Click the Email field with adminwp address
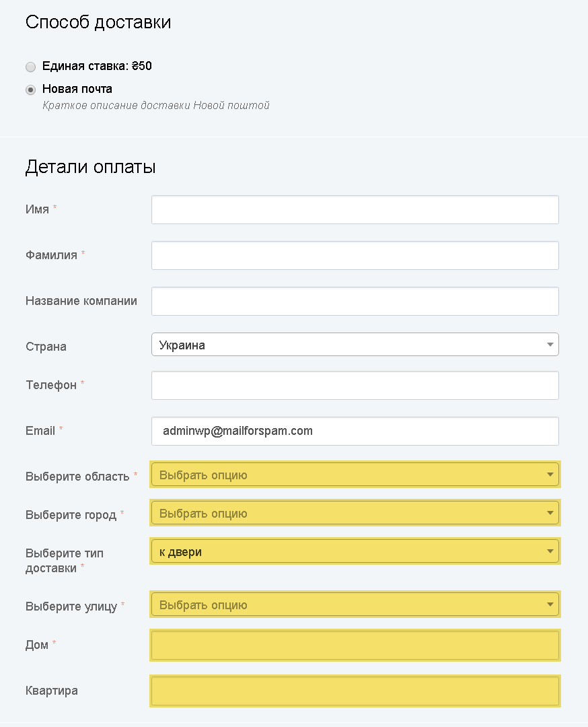This screenshot has width=588, height=727. coord(355,431)
